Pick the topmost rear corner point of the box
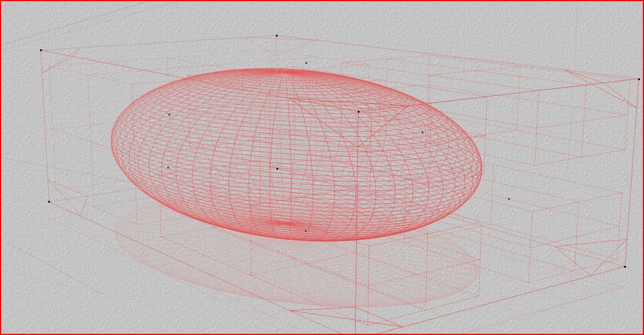The width and height of the screenshot is (644, 335). click(x=276, y=36)
